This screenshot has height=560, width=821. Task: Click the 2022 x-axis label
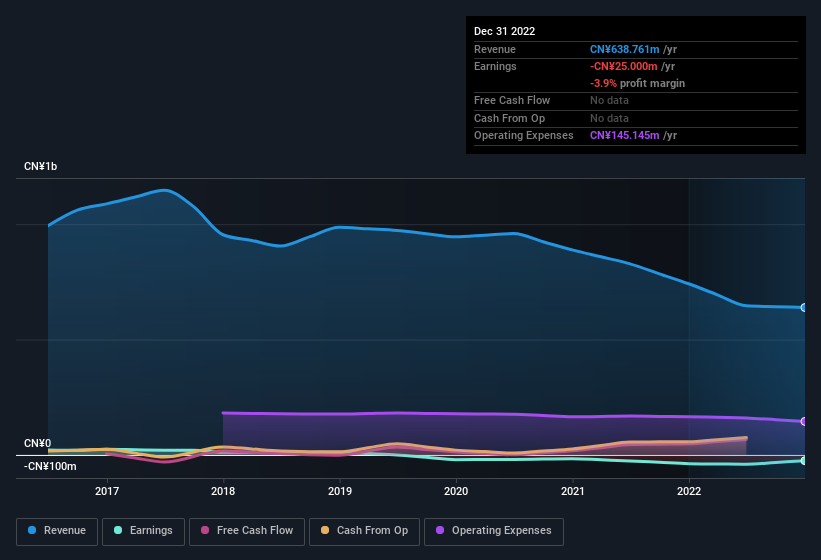[689, 491]
